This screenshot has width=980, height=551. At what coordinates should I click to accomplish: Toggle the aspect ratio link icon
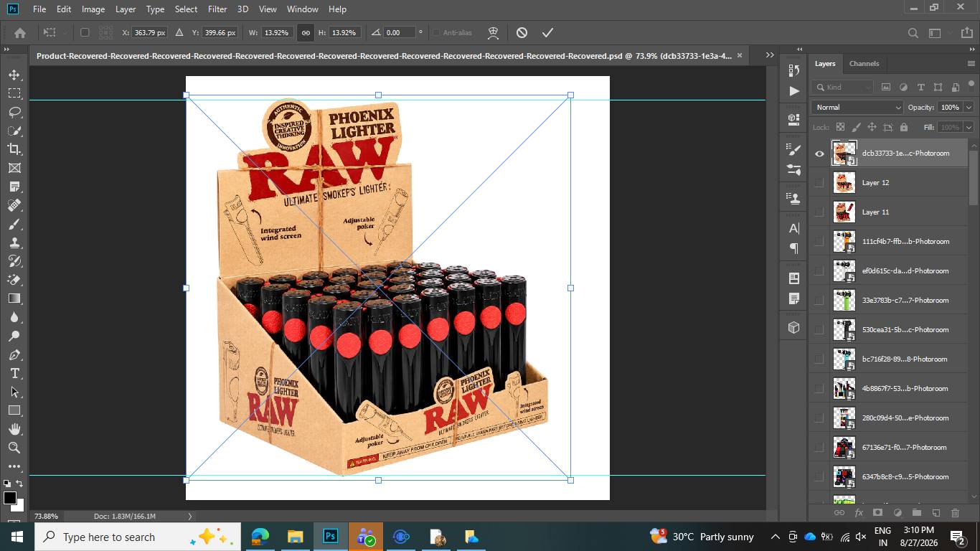[x=306, y=32]
